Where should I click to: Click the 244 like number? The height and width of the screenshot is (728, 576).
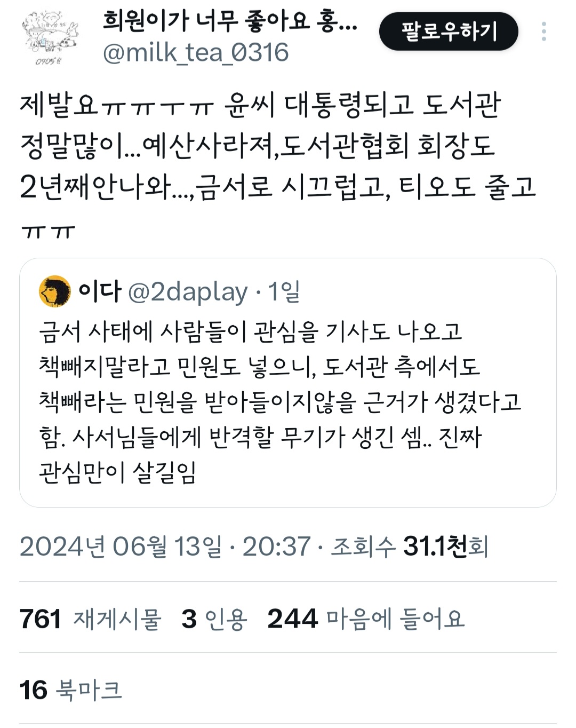tap(292, 619)
